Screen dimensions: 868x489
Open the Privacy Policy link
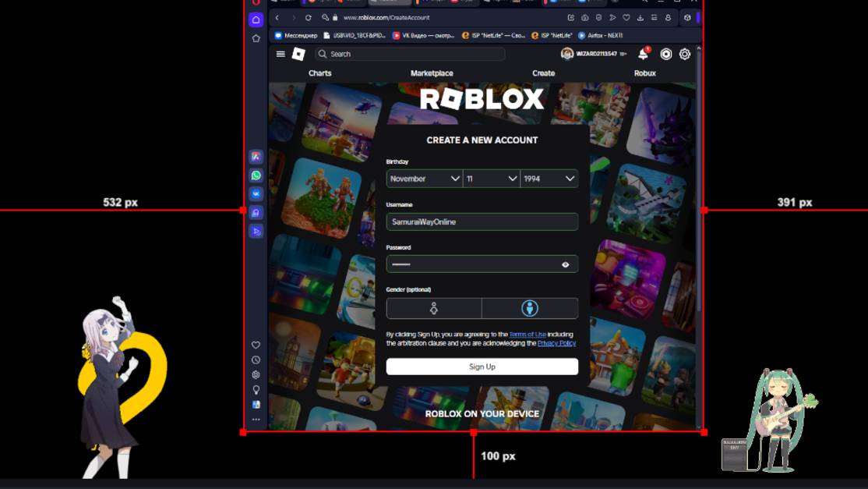pyautogui.click(x=556, y=343)
